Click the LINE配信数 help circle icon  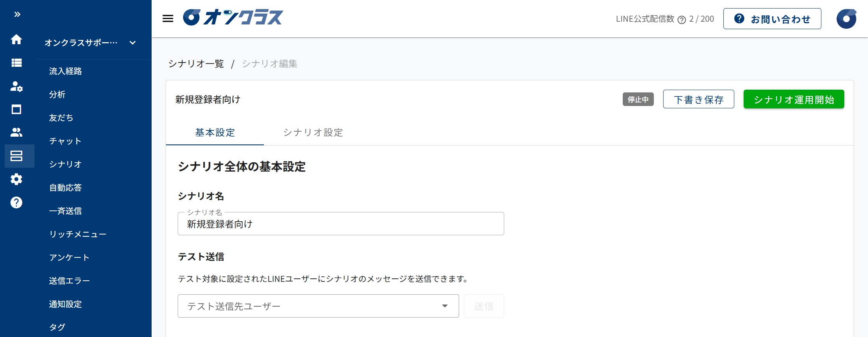coord(681,20)
